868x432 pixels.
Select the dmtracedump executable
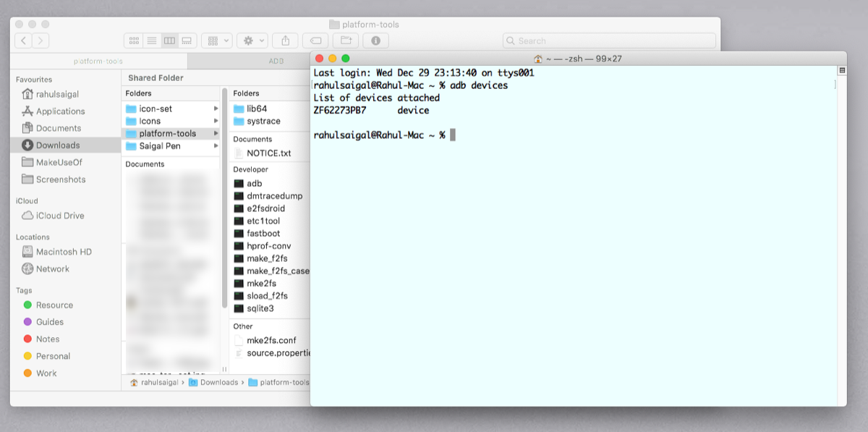[270, 196]
